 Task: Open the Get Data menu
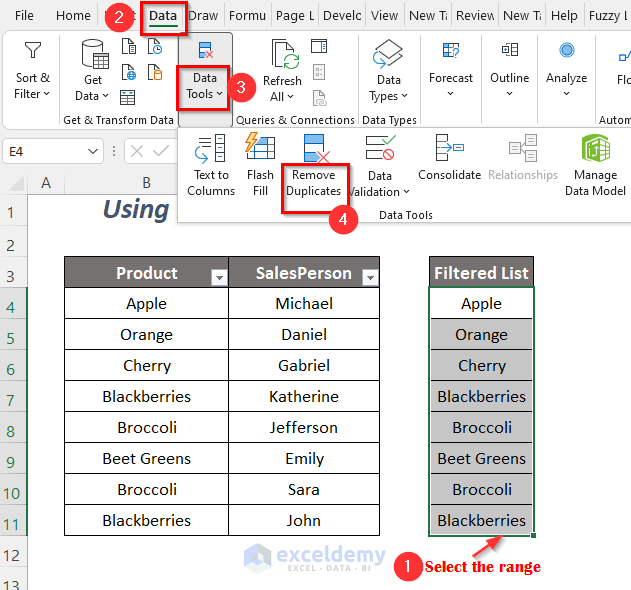click(x=93, y=71)
